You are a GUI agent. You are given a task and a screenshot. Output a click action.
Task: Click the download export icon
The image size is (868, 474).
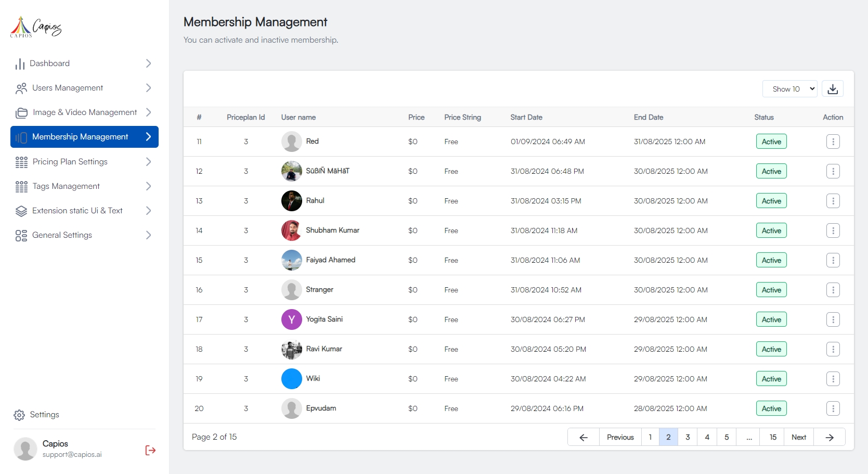833,89
